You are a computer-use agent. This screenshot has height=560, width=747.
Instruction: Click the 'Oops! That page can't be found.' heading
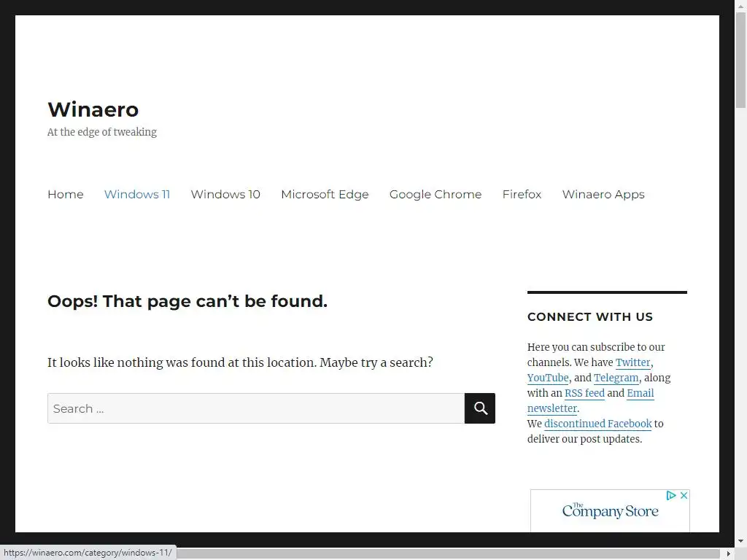(187, 301)
